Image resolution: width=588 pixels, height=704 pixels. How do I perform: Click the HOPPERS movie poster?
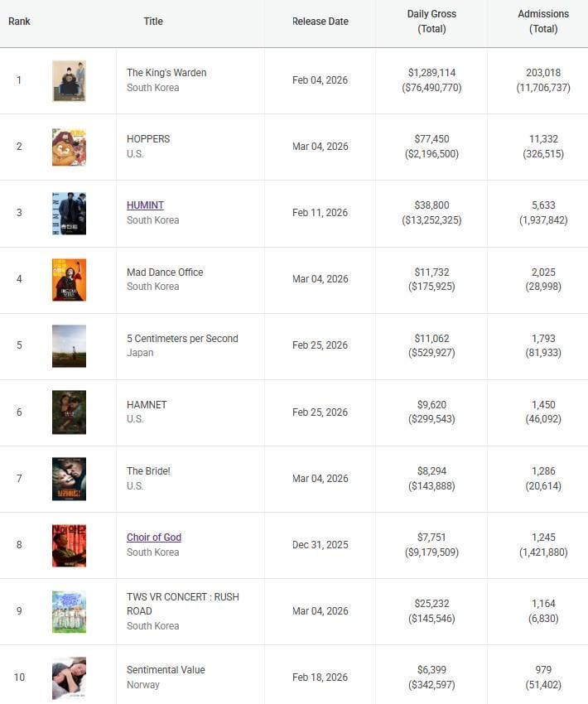pyautogui.click(x=69, y=147)
